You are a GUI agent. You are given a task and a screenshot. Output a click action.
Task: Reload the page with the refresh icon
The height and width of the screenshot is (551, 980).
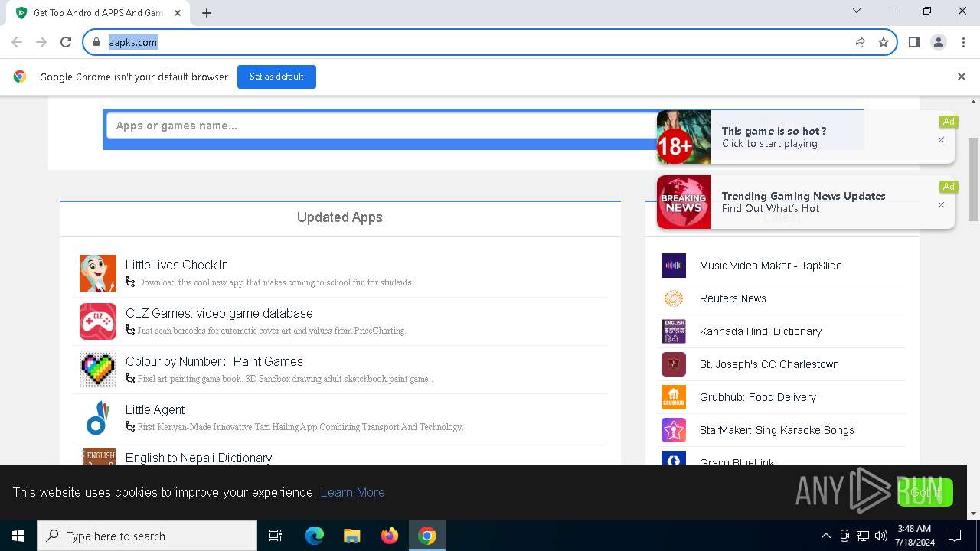pyautogui.click(x=66, y=42)
